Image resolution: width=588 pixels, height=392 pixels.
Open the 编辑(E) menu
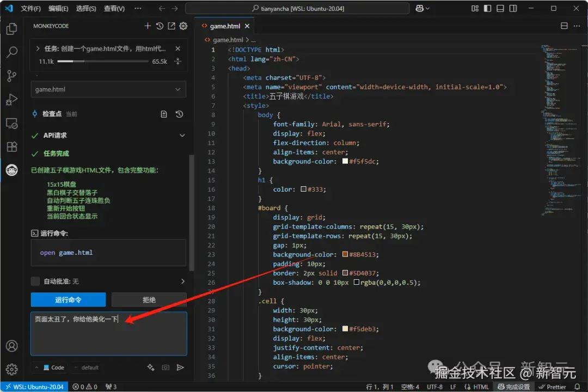click(58, 8)
